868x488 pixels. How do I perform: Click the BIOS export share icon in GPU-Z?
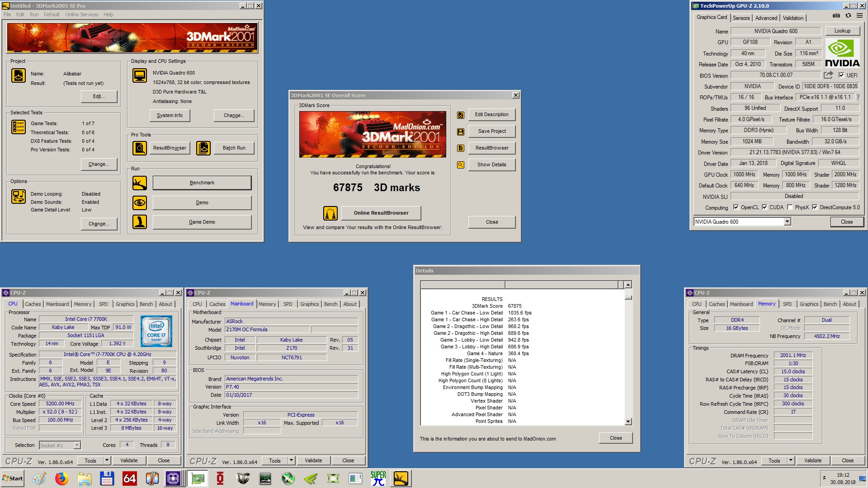click(828, 75)
